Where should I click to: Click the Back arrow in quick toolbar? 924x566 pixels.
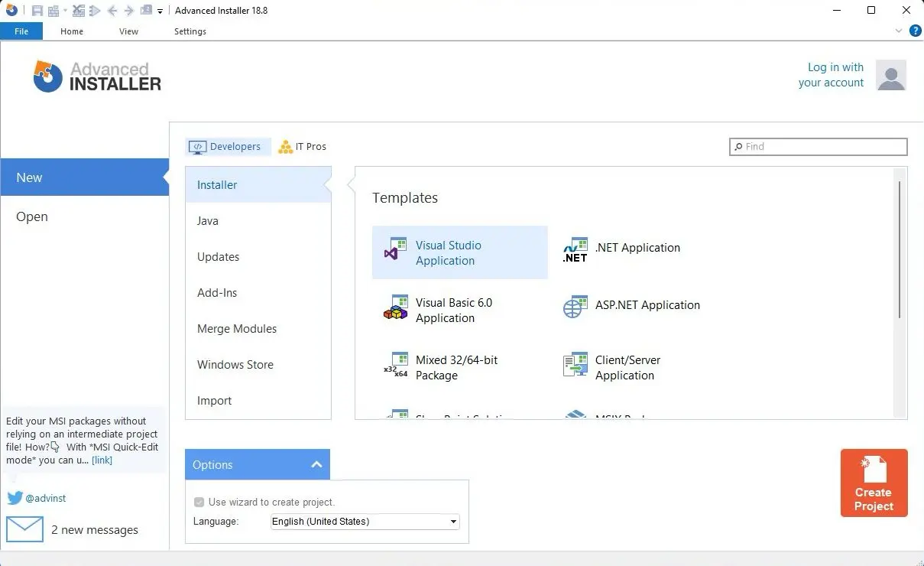112,11
